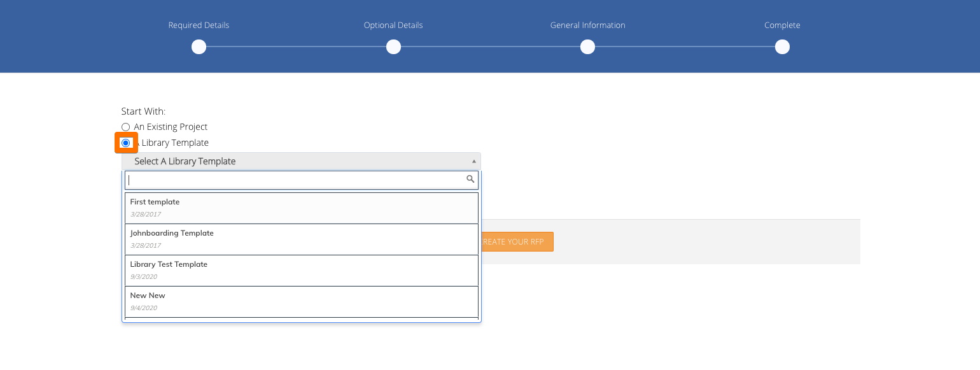This screenshot has height=370, width=980.
Task: Click the Optional Details step circle
Action: pyautogui.click(x=393, y=47)
